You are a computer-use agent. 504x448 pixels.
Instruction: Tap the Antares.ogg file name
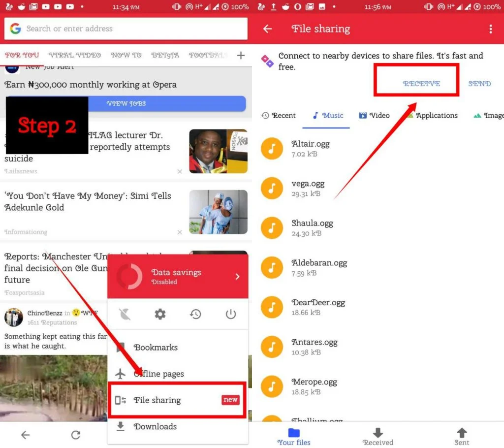tap(315, 342)
